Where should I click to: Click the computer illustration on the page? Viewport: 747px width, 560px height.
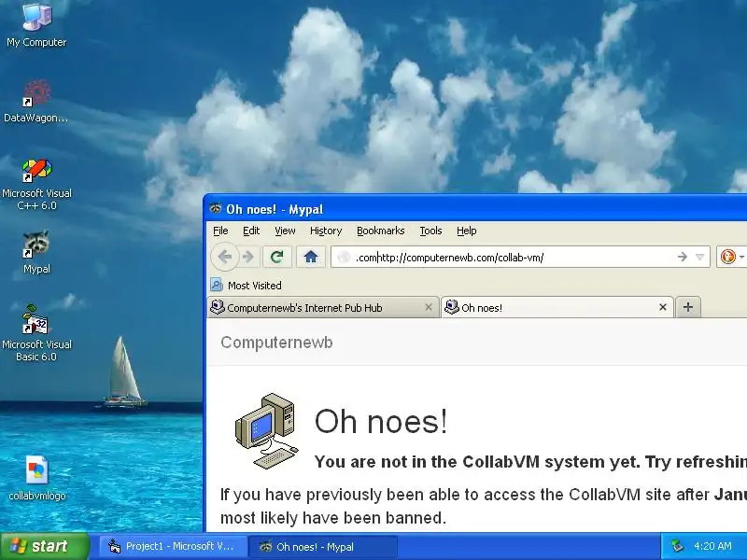pyautogui.click(x=267, y=431)
